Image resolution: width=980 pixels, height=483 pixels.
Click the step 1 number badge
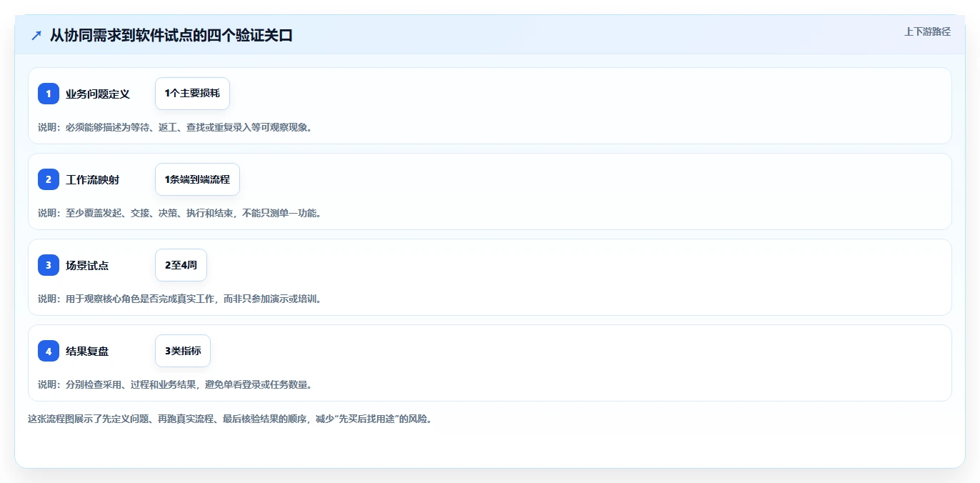(x=49, y=94)
